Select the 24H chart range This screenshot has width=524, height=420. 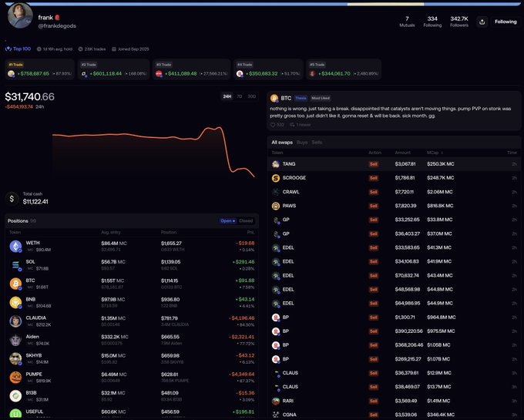coord(227,96)
